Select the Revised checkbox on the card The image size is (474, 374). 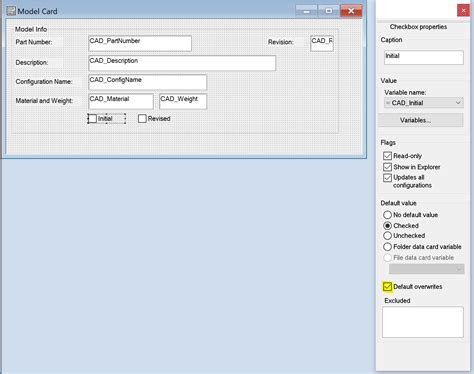click(x=142, y=119)
